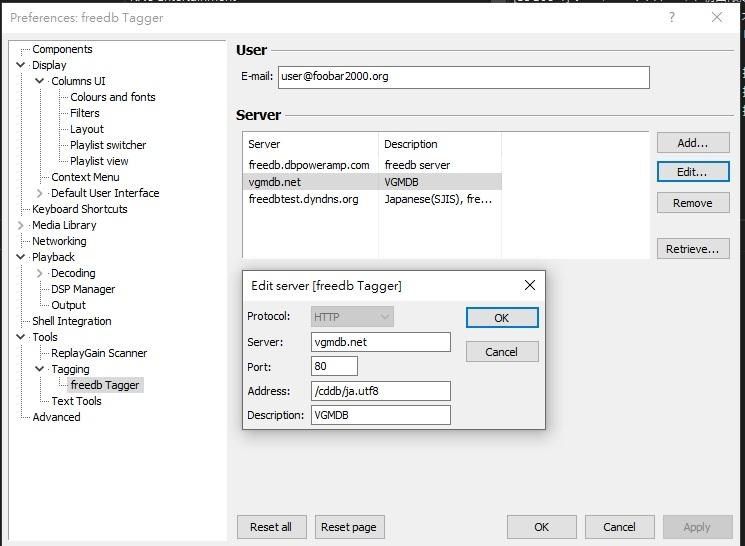Open DSP Manager settings page

(x=83, y=289)
